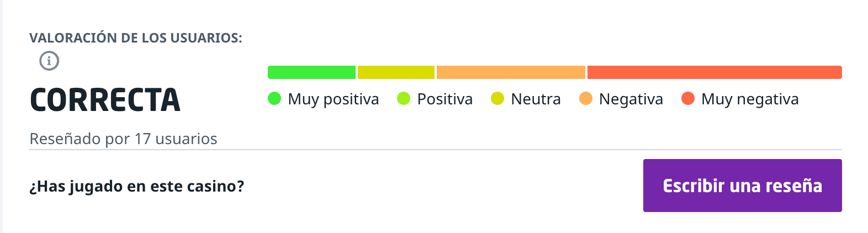Select the Muy negativa legend label

[x=749, y=99]
